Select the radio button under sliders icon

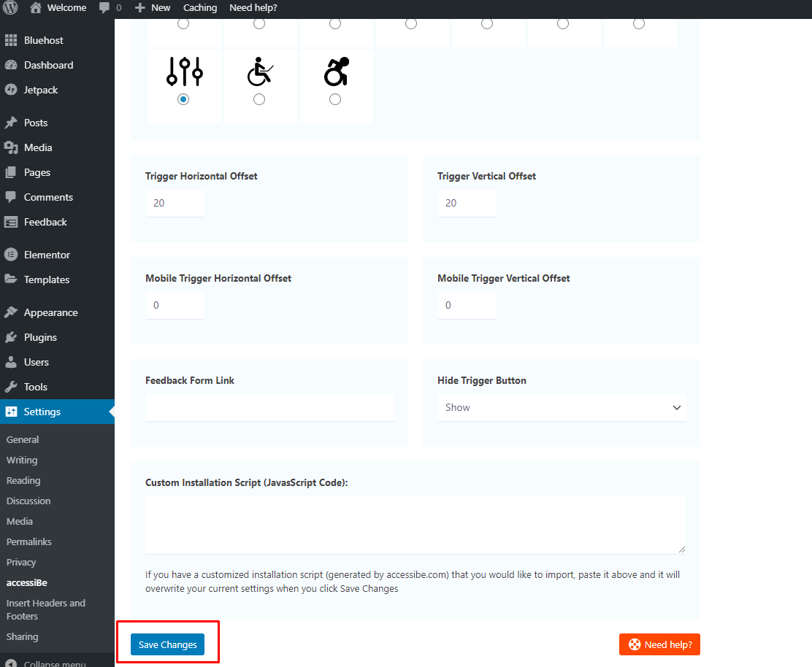click(x=183, y=99)
